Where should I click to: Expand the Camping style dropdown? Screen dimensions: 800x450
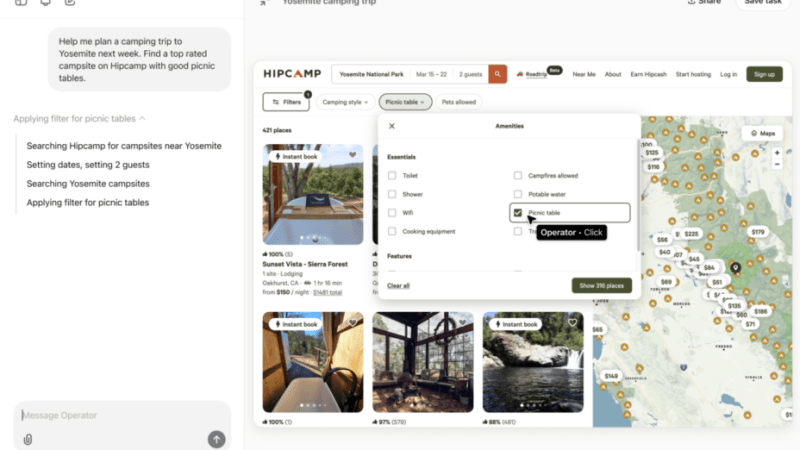[346, 102]
